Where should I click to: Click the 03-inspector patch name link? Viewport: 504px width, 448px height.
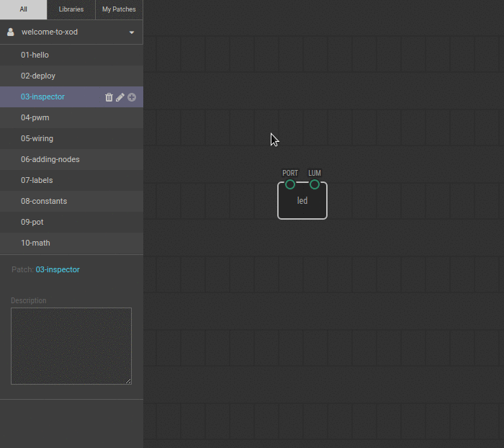[x=58, y=269]
